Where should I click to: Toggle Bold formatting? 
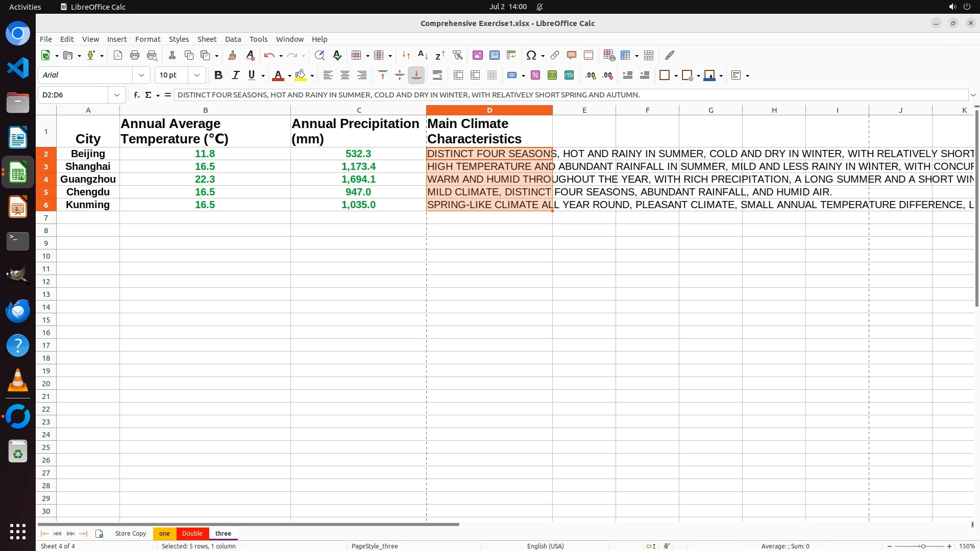tap(218, 75)
